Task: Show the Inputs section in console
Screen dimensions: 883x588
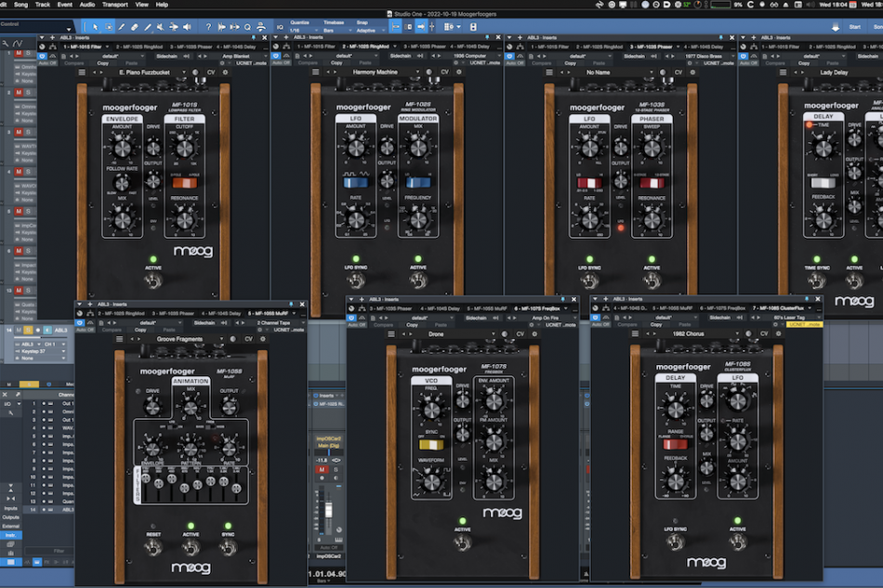Action: click(11, 508)
